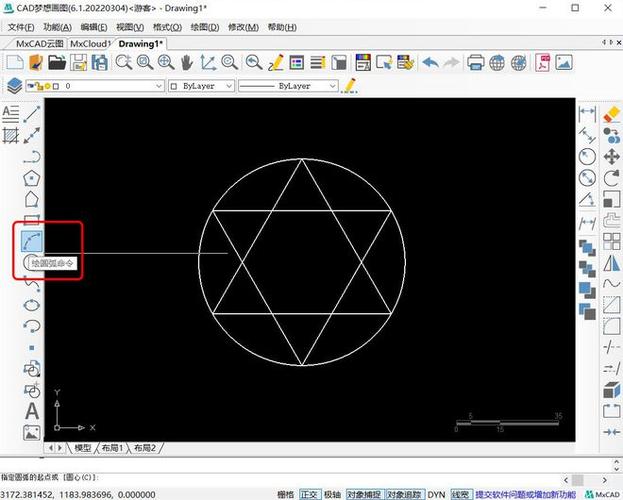
Task: Click the Print icon in toolbar
Action: [476, 62]
